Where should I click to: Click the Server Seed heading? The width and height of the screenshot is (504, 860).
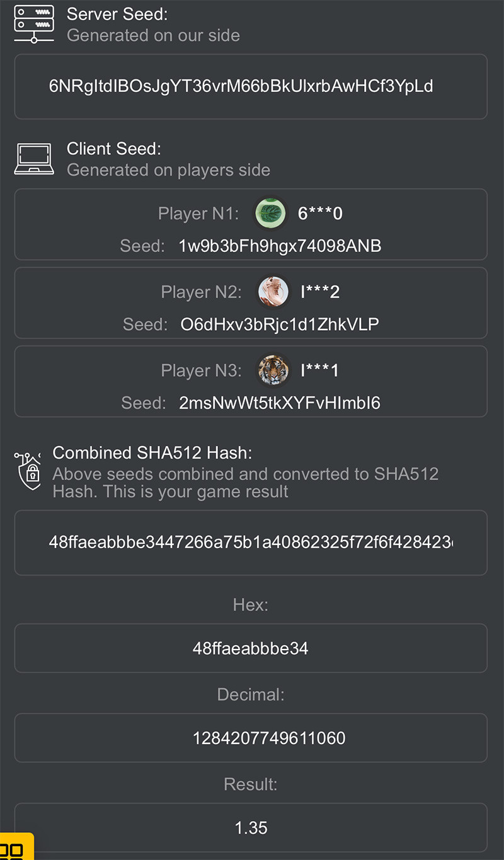click(x=117, y=14)
